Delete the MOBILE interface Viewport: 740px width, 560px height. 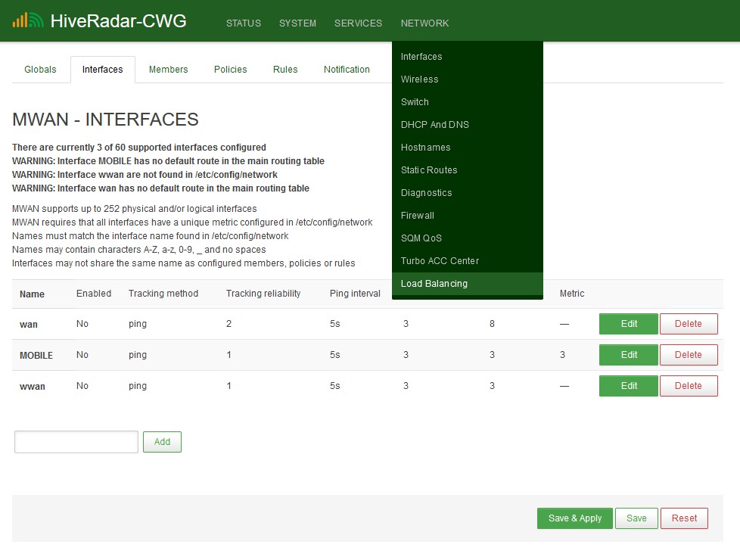point(689,354)
